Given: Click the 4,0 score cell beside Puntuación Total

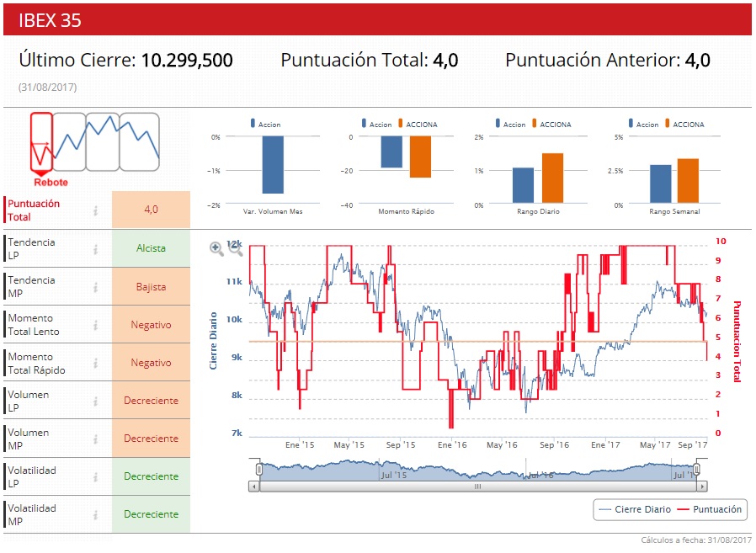Looking at the screenshot, I should click(x=151, y=210).
